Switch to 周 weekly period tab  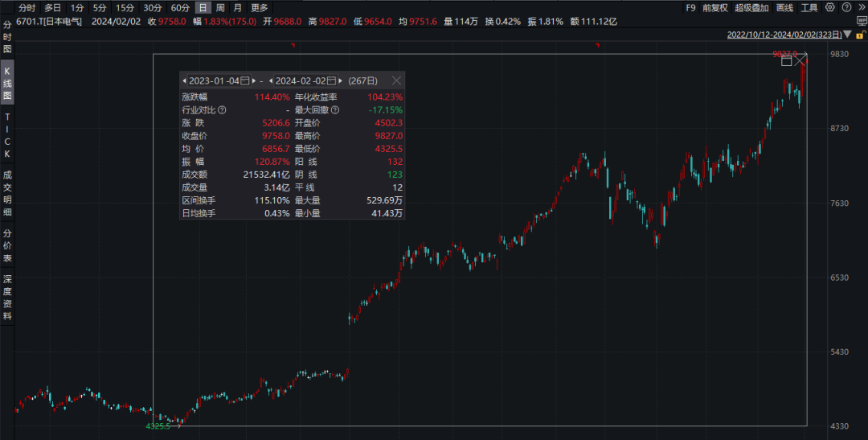pyautogui.click(x=219, y=7)
